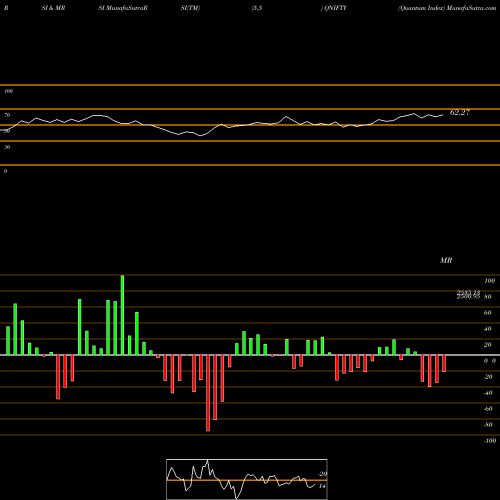Click the 100 label on RSI axis
500x500 pixels.
(x=8, y=91)
